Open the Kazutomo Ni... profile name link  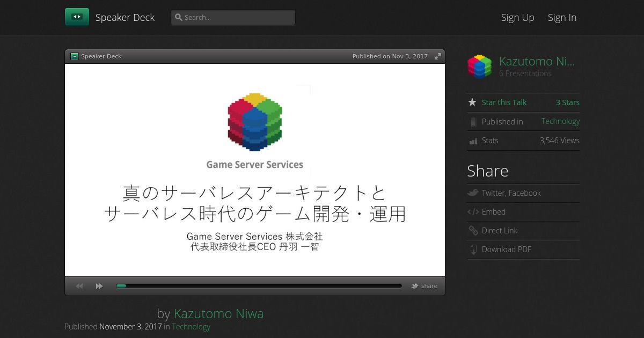[x=537, y=61]
